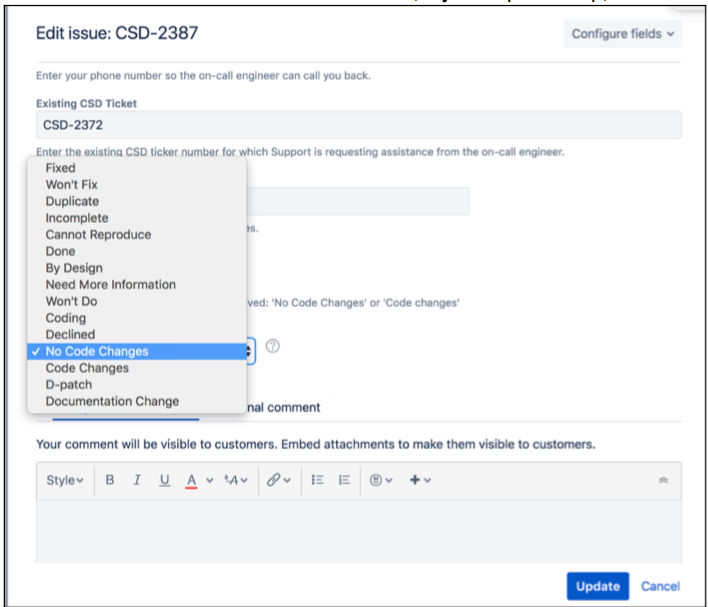Insert a numbered list
708x607 pixels.
(x=344, y=480)
